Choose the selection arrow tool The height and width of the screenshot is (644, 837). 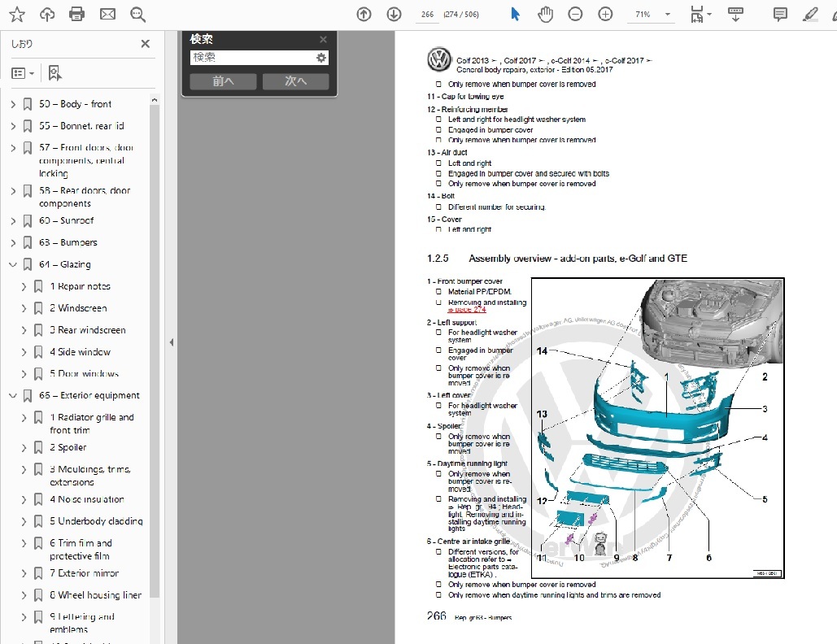pos(515,15)
